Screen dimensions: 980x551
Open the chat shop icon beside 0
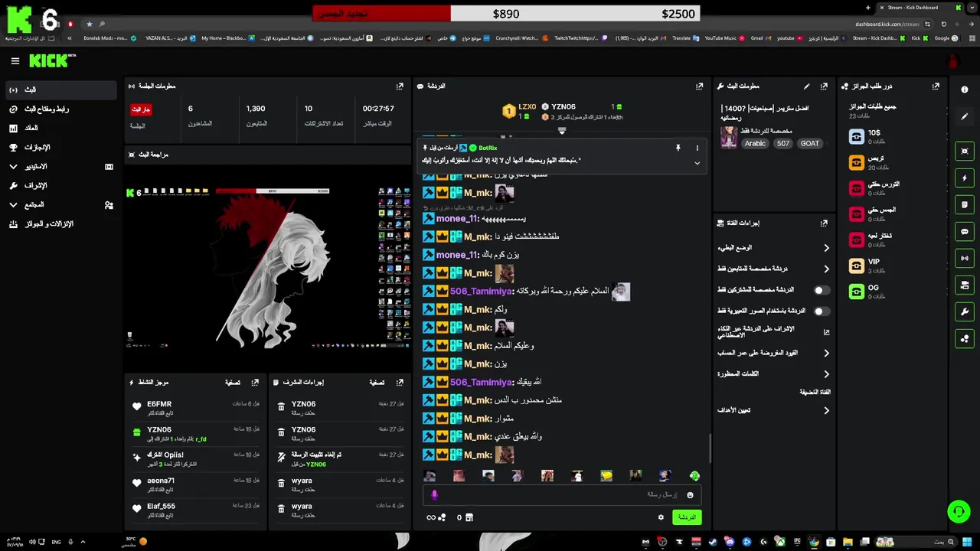tap(469, 517)
